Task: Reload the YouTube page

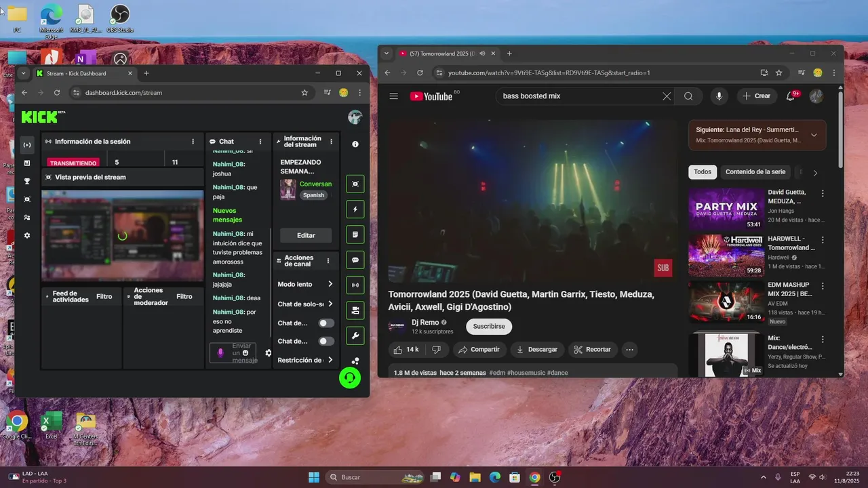Action: [x=420, y=73]
